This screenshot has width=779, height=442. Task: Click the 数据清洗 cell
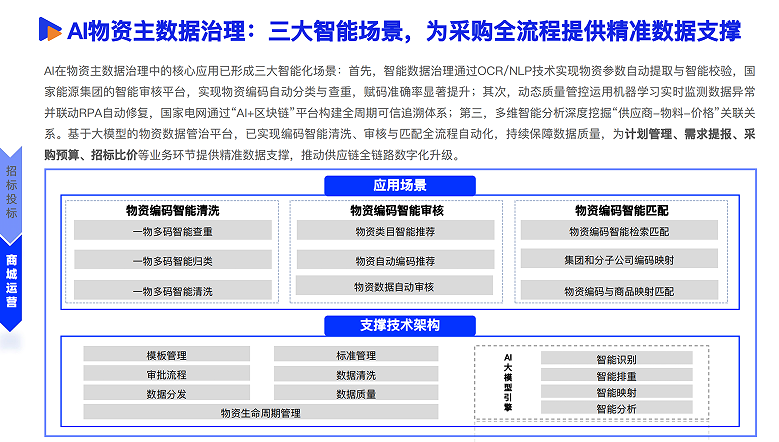[x=356, y=374]
